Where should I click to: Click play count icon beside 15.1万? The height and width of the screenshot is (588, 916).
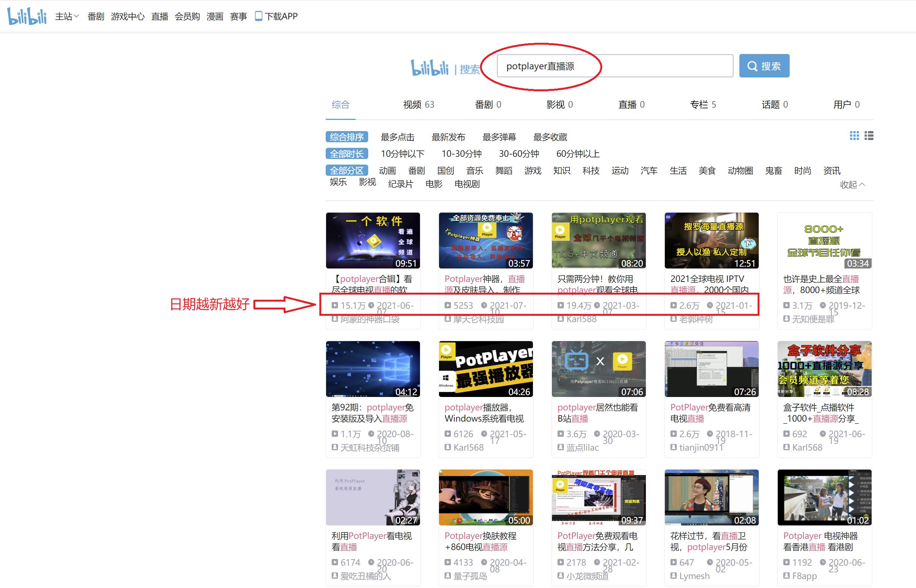click(335, 305)
